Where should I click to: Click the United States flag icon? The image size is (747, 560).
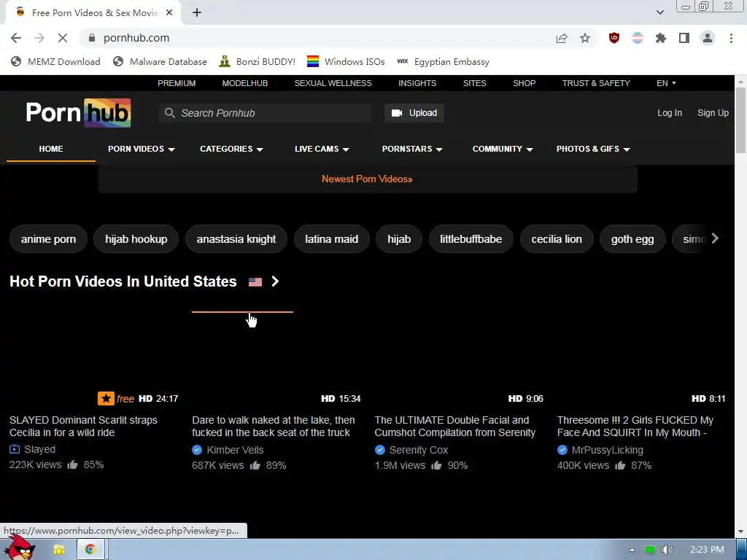[255, 282]
